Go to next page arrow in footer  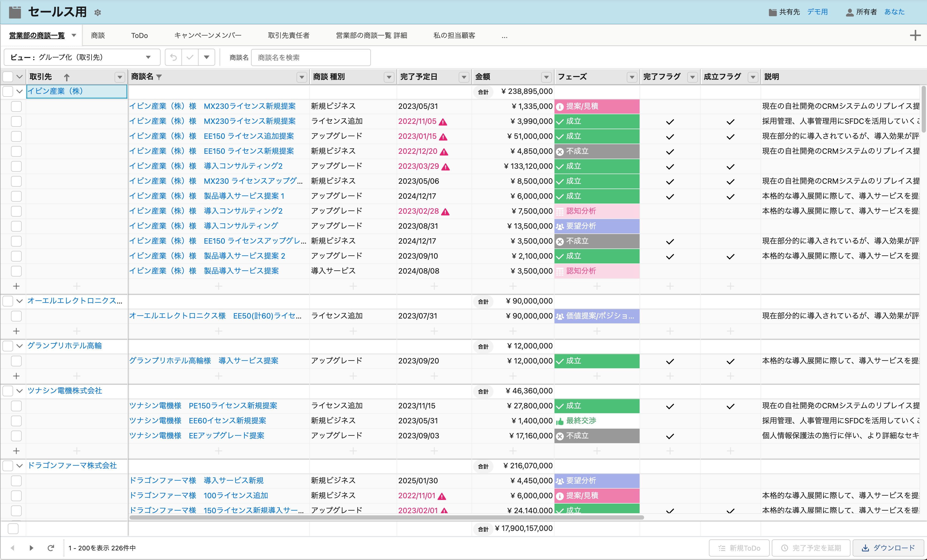pyautogui.click(x=31, y=548)
